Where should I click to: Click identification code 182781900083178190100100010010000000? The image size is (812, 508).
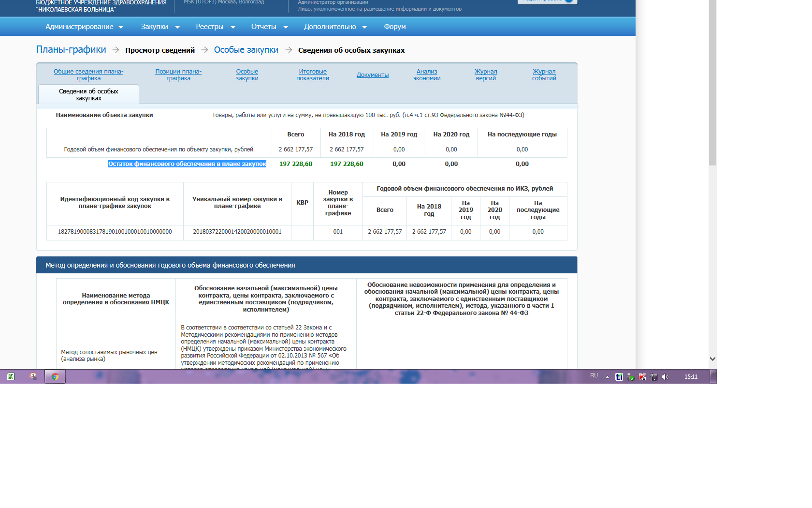coord(115,232)
